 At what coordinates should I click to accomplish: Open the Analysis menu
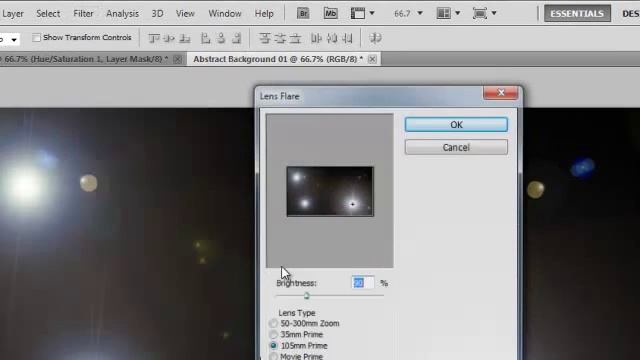(x=122, y=14)
